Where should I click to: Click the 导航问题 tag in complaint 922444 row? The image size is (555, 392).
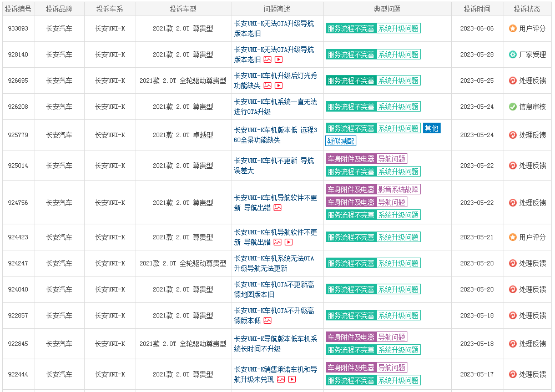point(391,368)
